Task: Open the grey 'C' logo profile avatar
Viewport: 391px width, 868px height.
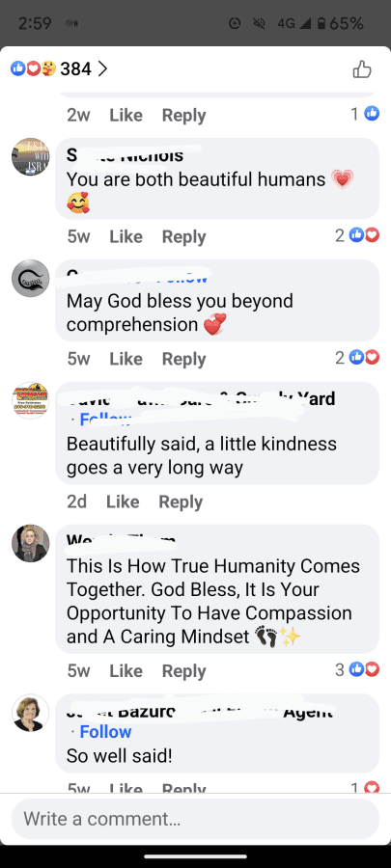Action: (31, 279)
